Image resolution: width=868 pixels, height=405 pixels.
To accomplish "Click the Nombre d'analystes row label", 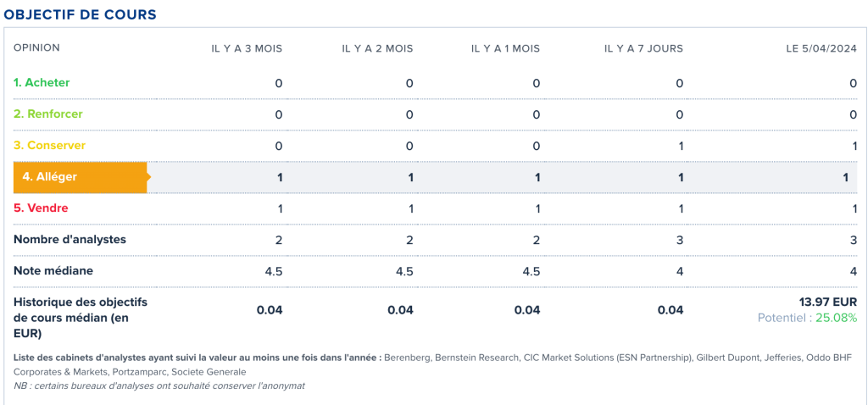I will 70,240.
